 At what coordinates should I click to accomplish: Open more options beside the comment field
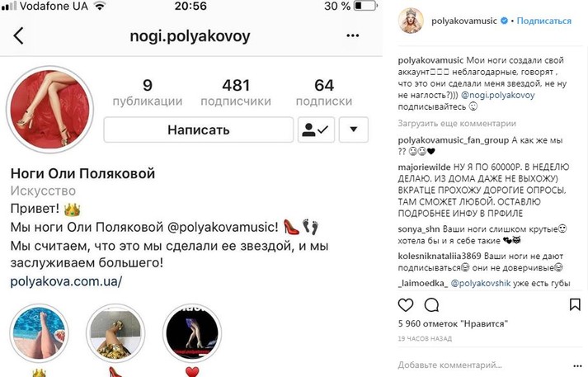click(577, 365)
